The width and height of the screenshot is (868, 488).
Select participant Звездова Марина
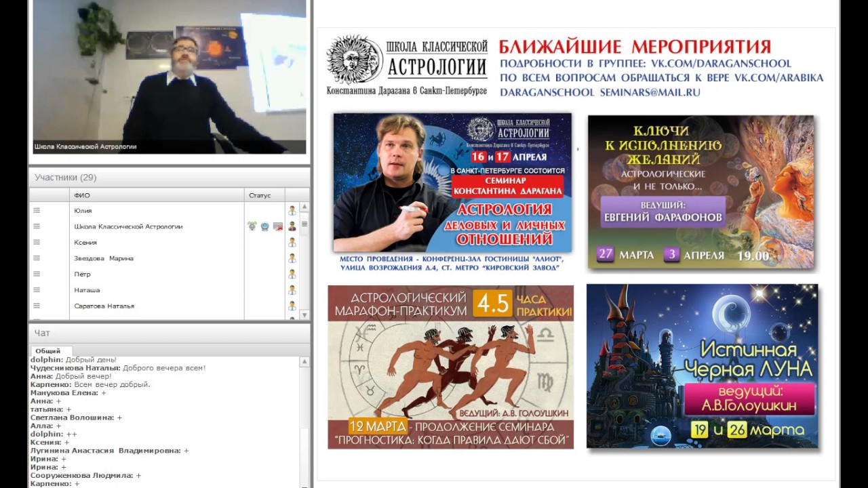pos(104,258)
